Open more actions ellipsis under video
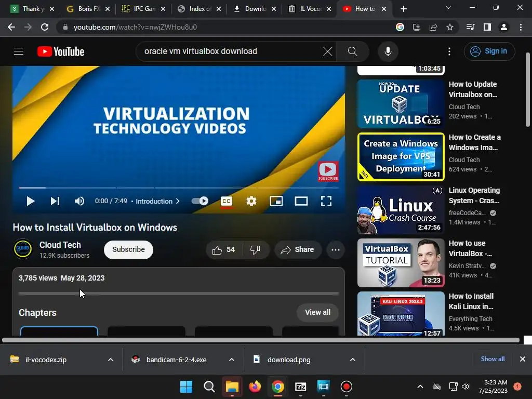The image size is (532, 399). click(336, 250)
